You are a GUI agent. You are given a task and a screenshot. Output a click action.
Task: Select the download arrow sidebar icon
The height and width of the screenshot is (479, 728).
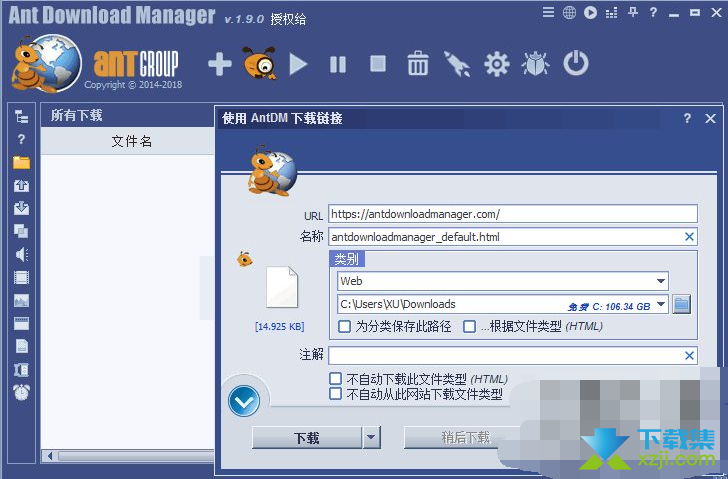click(x=21, y=208)
